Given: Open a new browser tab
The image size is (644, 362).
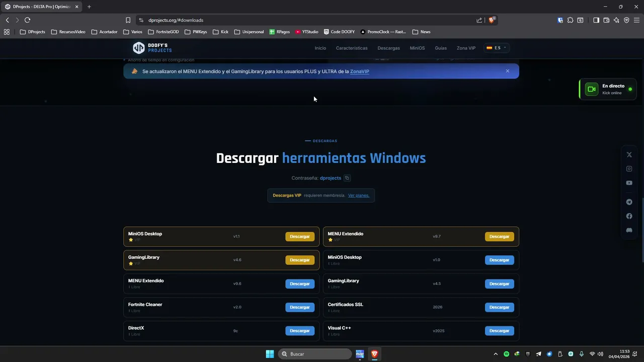Looking at the screenshot, I should [x=89, y=7].
